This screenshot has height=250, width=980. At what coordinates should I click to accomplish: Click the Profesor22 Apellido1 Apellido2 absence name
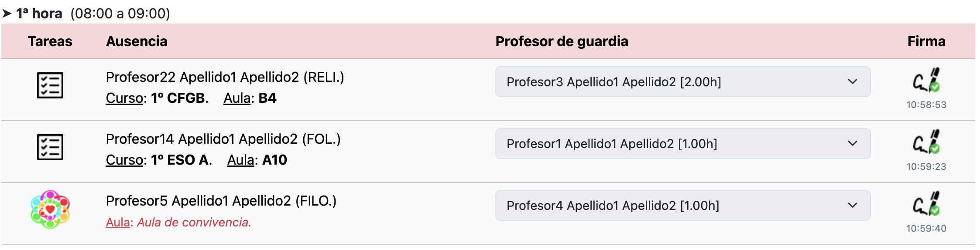coord(202,77)
